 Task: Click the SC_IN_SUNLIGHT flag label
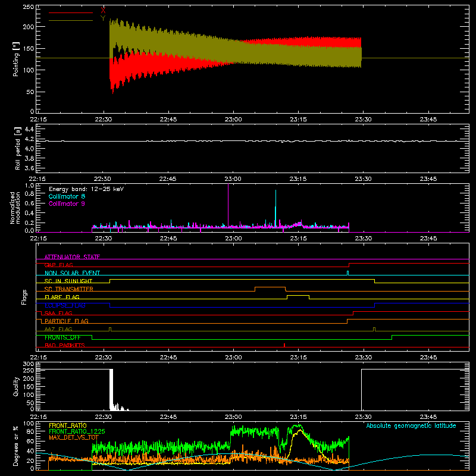point(68,281)
